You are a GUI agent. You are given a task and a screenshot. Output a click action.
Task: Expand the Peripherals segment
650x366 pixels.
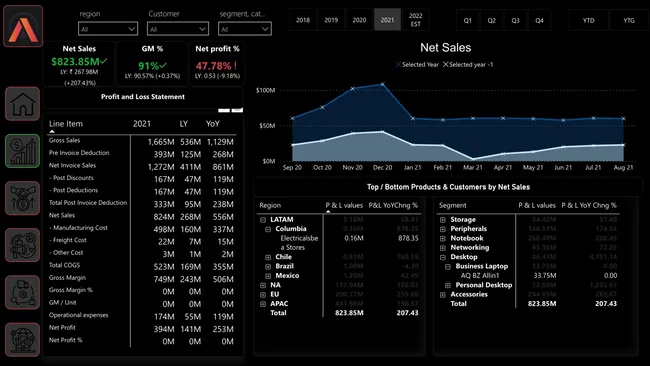point(443,229)
